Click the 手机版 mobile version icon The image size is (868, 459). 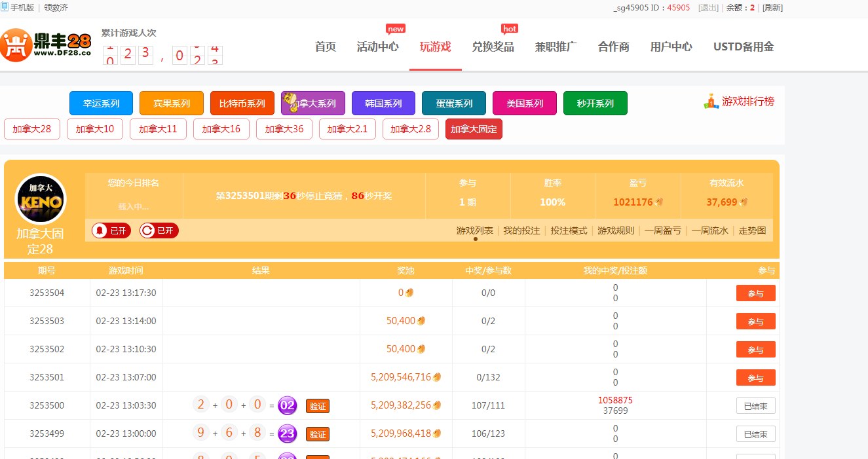pyautogui.click(x=5, y=7)
